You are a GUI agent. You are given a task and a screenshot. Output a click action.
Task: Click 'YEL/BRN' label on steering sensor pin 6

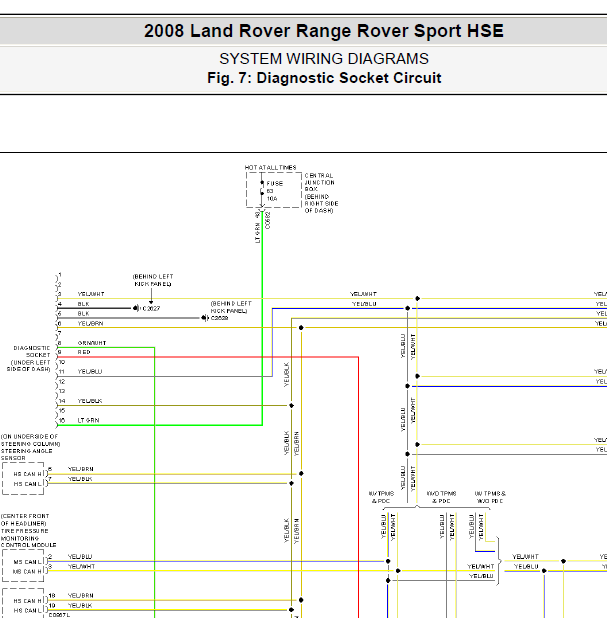click(81, 469)
